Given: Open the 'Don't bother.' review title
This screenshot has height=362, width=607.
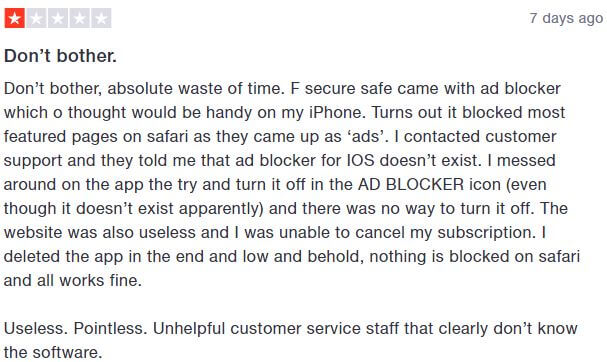Looking at the screenshot, I should (60, 56).
